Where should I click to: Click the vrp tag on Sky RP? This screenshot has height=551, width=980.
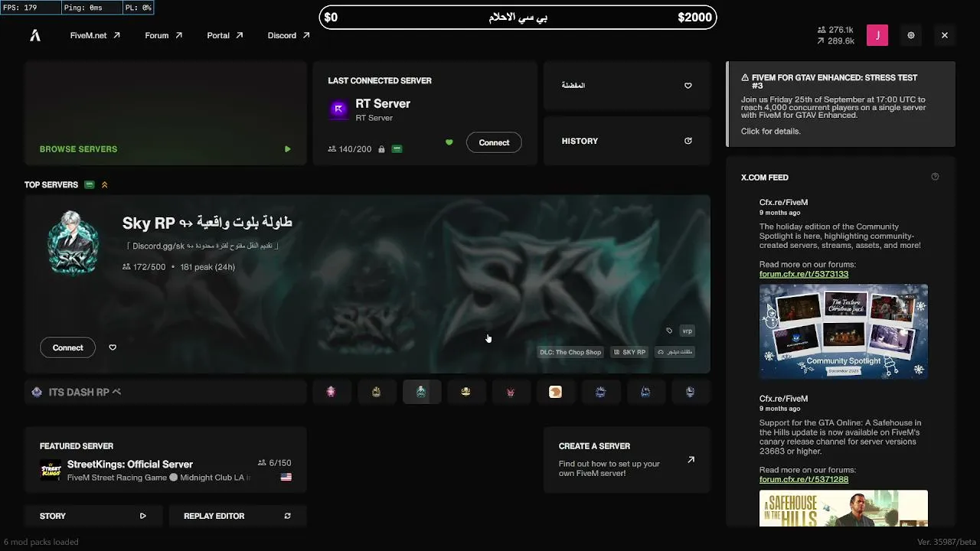coord(688,331)
